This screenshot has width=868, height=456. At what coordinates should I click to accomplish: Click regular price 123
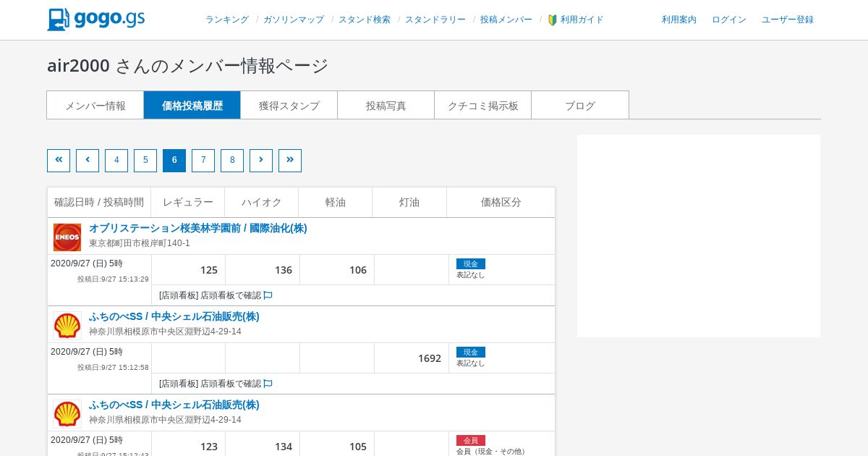209,447
